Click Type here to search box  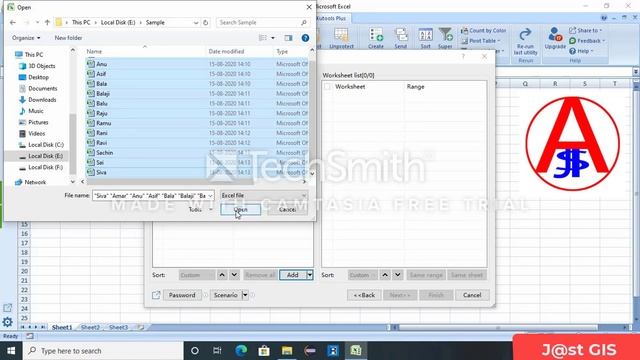[103, 351]
